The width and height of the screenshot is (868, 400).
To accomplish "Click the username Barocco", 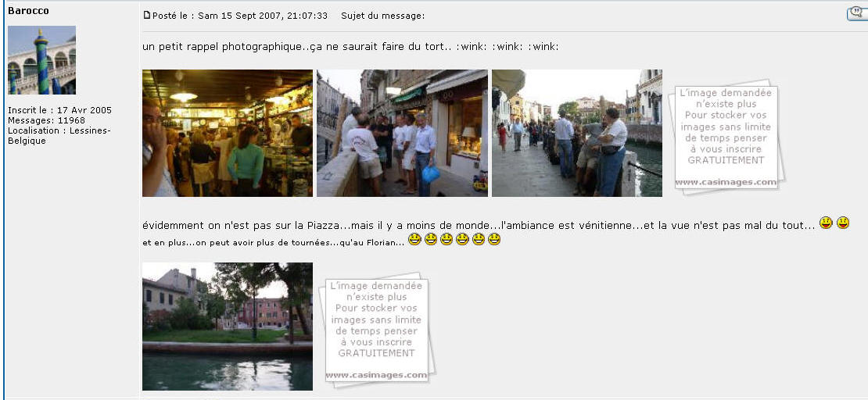I will point(28,10).
